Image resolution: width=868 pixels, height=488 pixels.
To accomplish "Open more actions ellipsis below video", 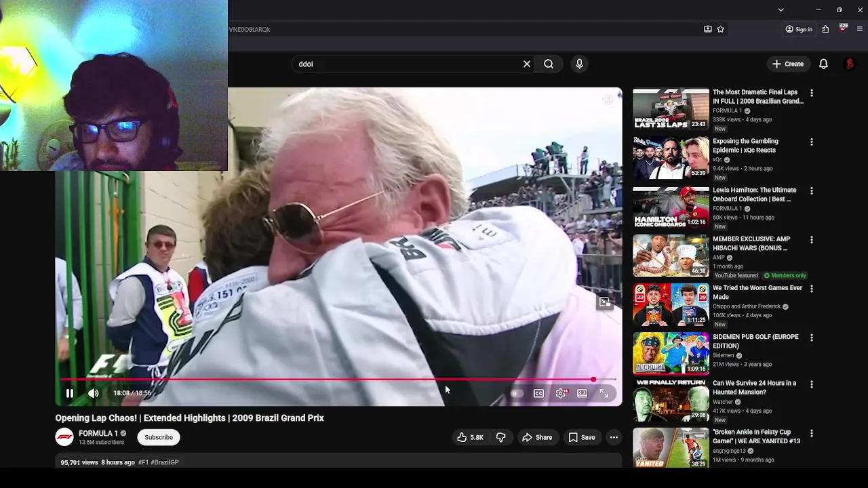I will pyautogui.click(x=614, y=437).
